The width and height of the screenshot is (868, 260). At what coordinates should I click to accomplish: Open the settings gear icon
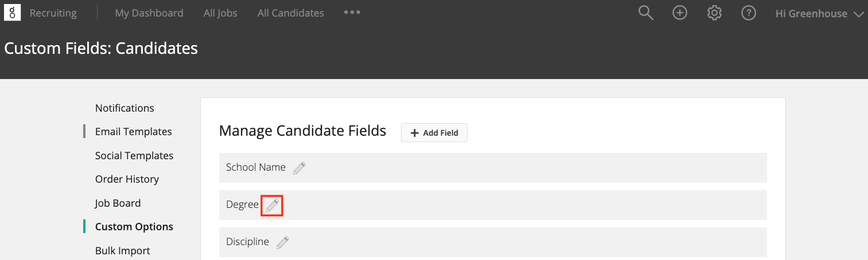(x=714, y=13)
